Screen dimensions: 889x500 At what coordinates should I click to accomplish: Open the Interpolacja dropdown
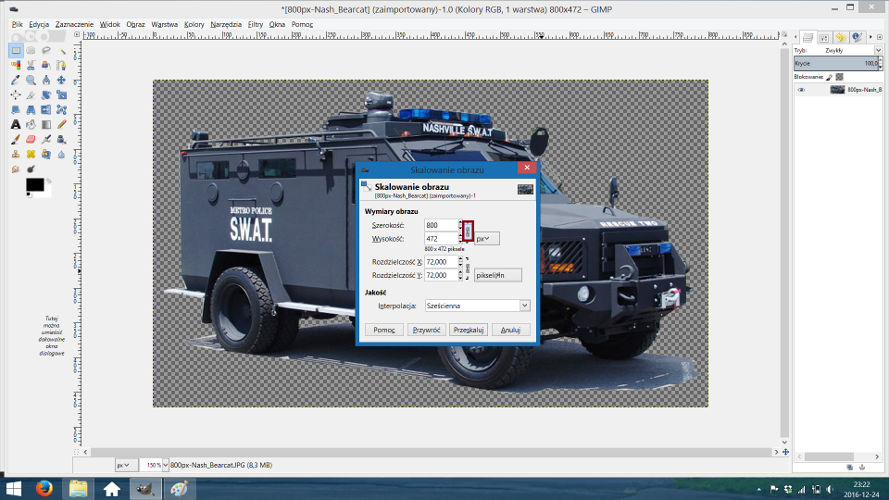(x=477, y=306)
